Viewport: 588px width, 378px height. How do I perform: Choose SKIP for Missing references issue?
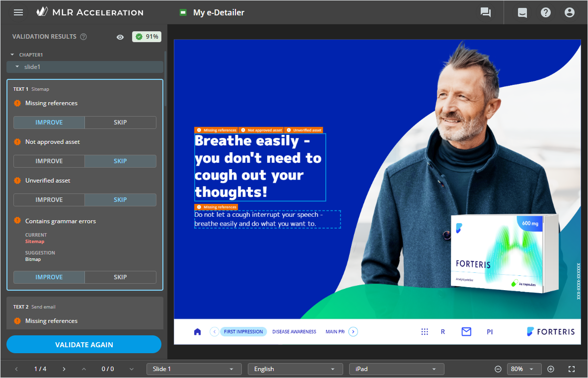point(120,123)
